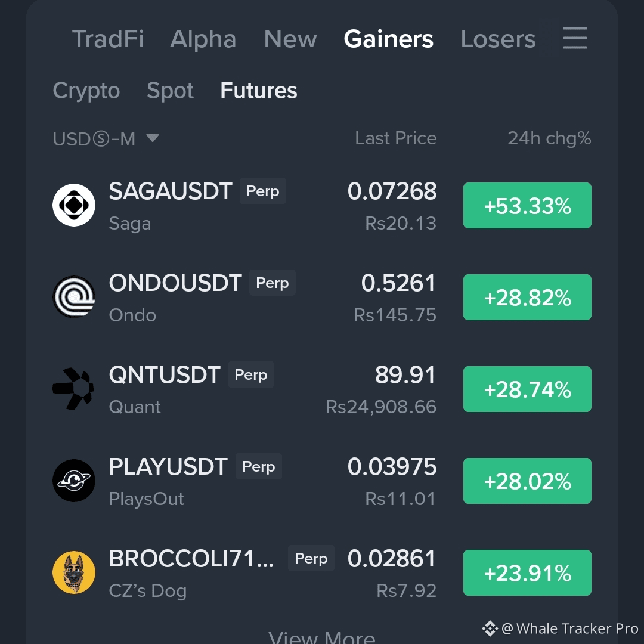
Task: Tap the Ondo coin logo
Action: pyautogui.click(x=74, y=297)
